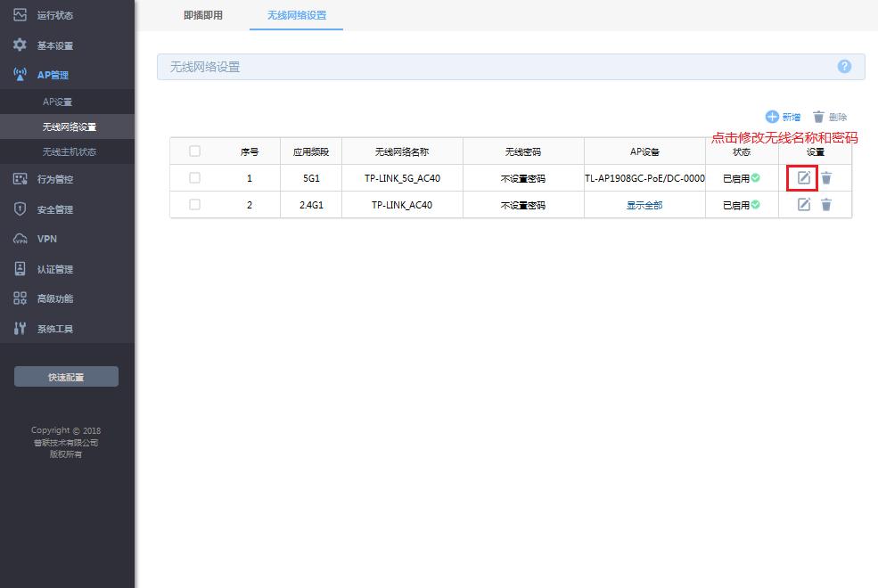Select the 无线网络设置 tab
878x588 pixels.
tap(297, 15)
